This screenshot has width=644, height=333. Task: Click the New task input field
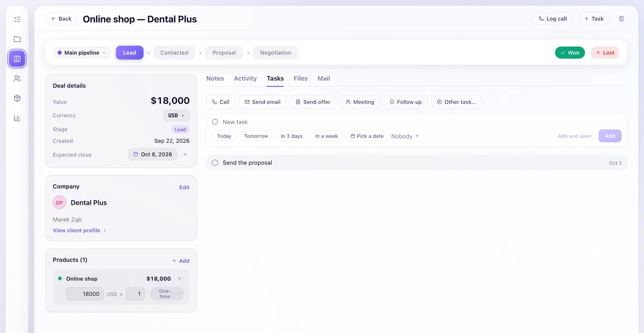421,122
